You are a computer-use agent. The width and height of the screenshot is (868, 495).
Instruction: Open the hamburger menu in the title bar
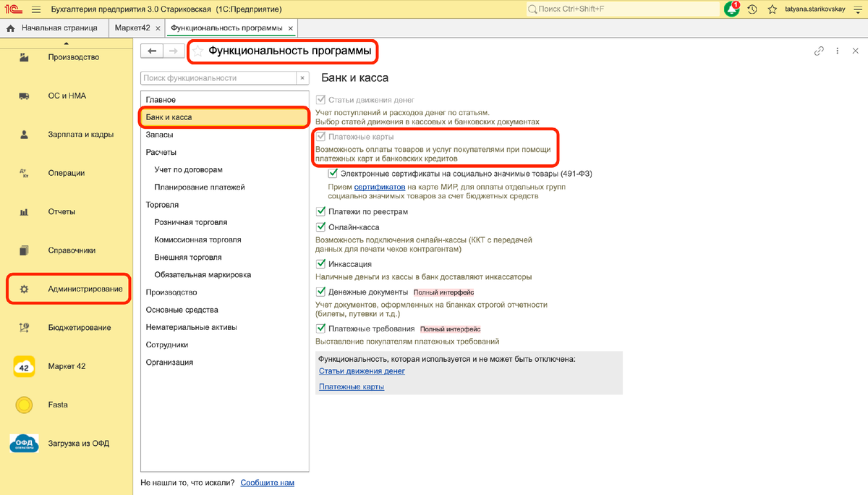pos(36,9)
